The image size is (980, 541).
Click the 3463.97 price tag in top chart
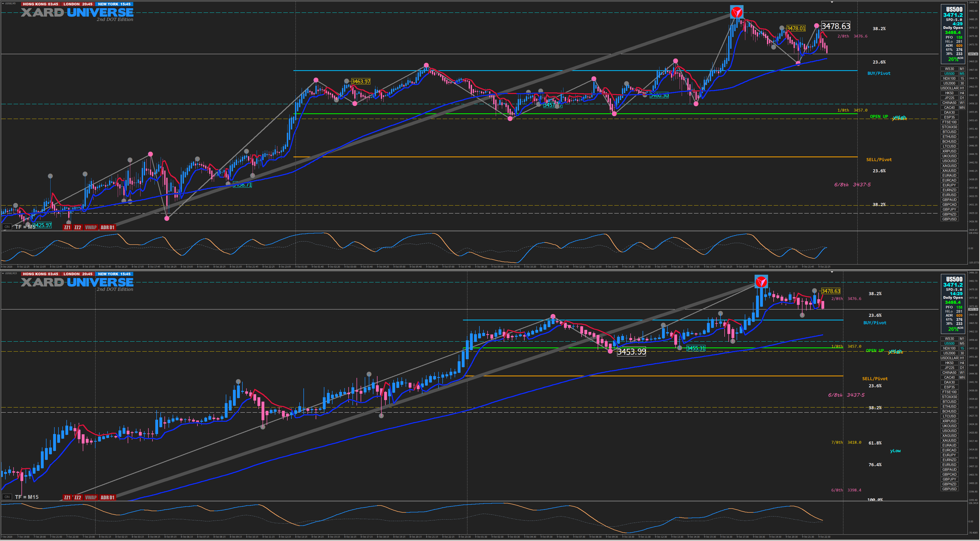pos(361,81)
